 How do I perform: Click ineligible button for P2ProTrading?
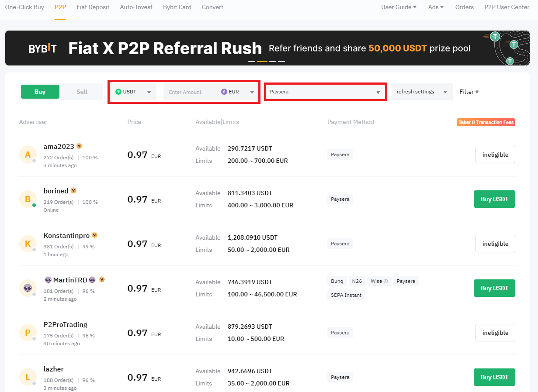click(x=495, y=333)
